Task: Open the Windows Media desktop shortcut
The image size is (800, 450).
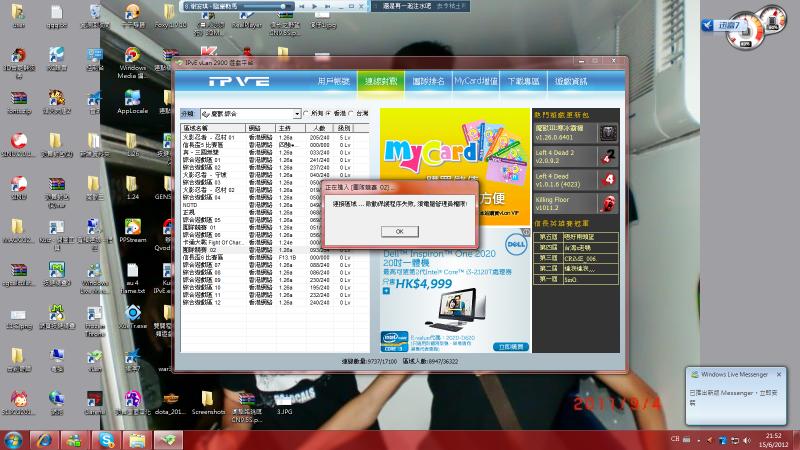Action: click(x=132, y=63)
